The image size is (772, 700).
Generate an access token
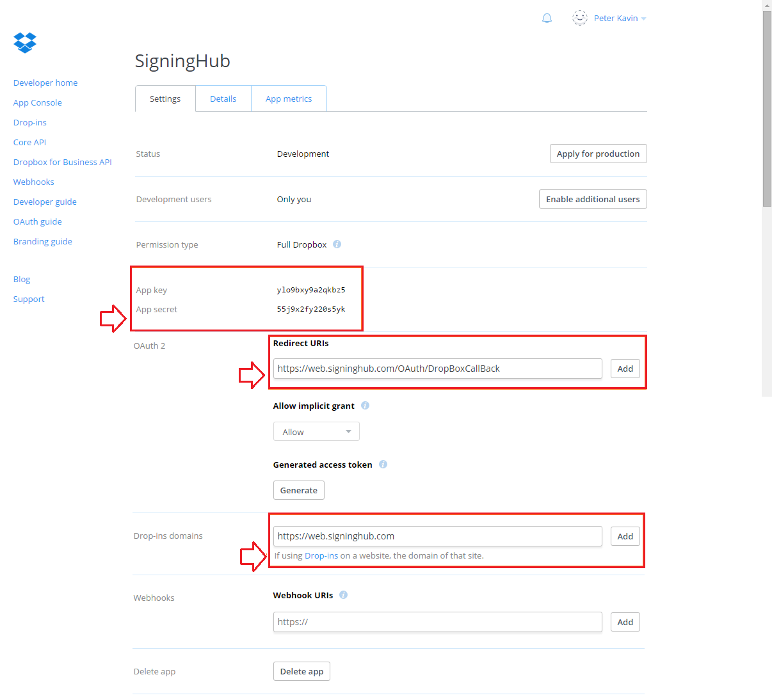[299, 490]
